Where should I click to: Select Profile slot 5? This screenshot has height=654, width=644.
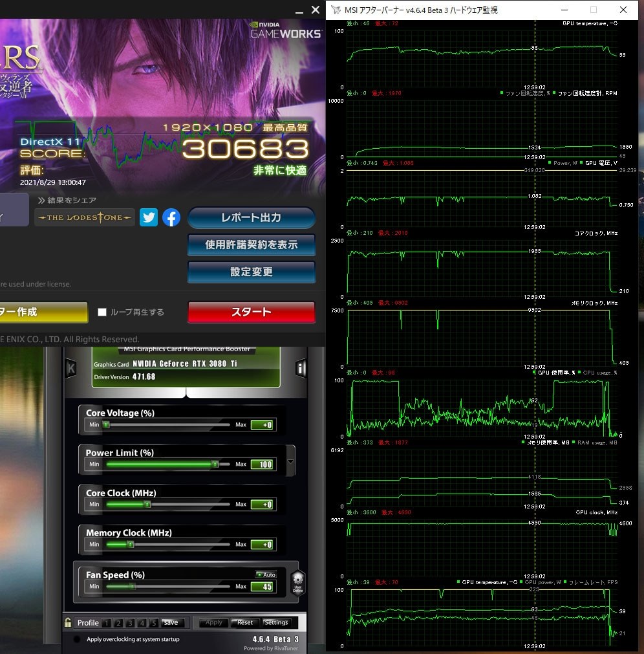153,623
